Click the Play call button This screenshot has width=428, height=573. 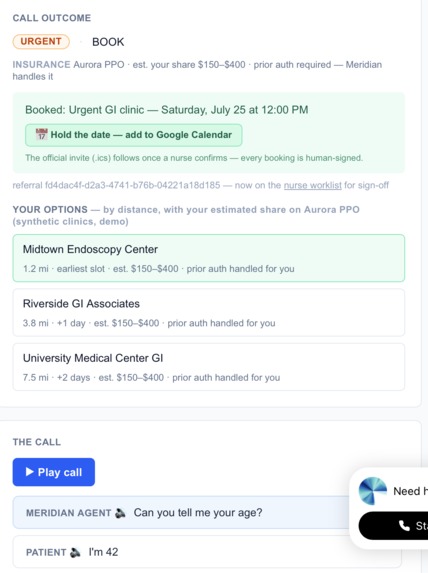54,472
